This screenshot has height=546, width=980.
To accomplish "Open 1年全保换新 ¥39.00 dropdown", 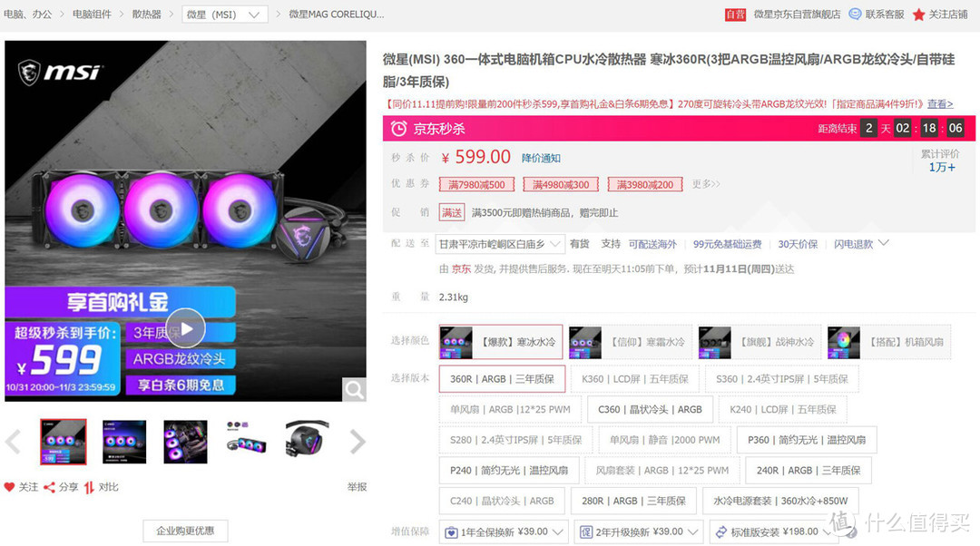I will (504, 531).
